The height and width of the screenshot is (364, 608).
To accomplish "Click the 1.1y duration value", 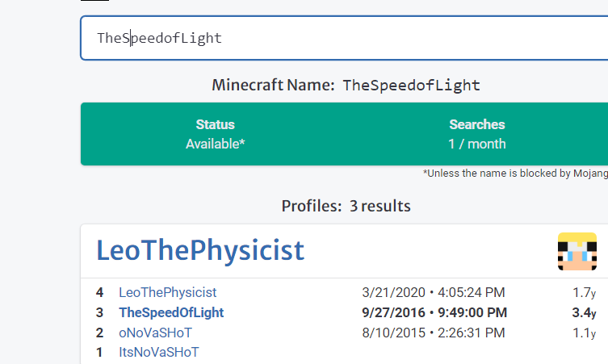I will [583, 333].
